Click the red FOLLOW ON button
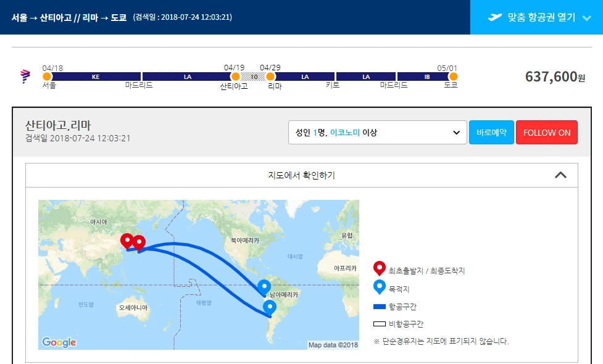 [547, 132]
